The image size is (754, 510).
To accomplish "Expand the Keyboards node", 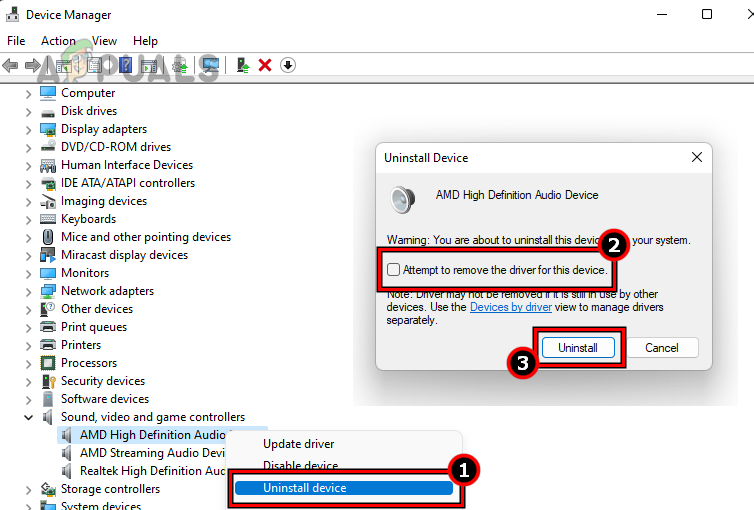I will tap(28, 220).
